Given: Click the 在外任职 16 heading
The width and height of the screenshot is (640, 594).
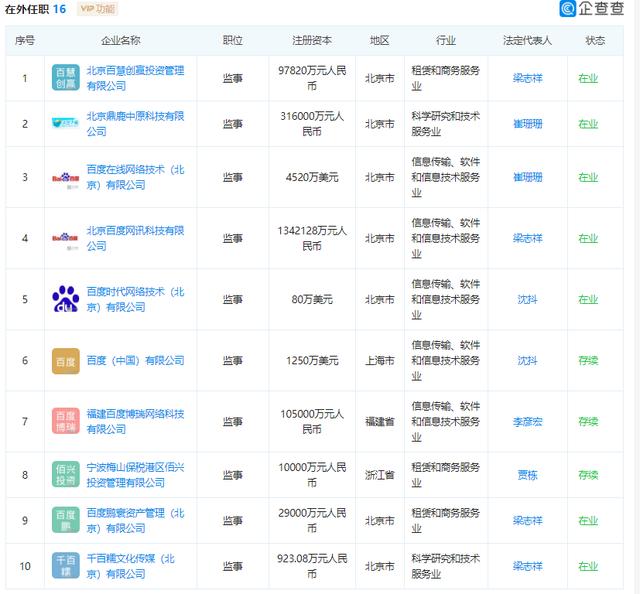Looking at the screenshot, I should click(36, 9).
